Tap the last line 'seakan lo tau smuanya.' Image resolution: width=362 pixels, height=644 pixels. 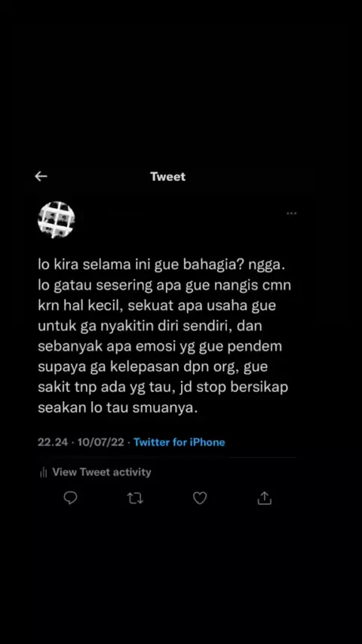(118, 408)
